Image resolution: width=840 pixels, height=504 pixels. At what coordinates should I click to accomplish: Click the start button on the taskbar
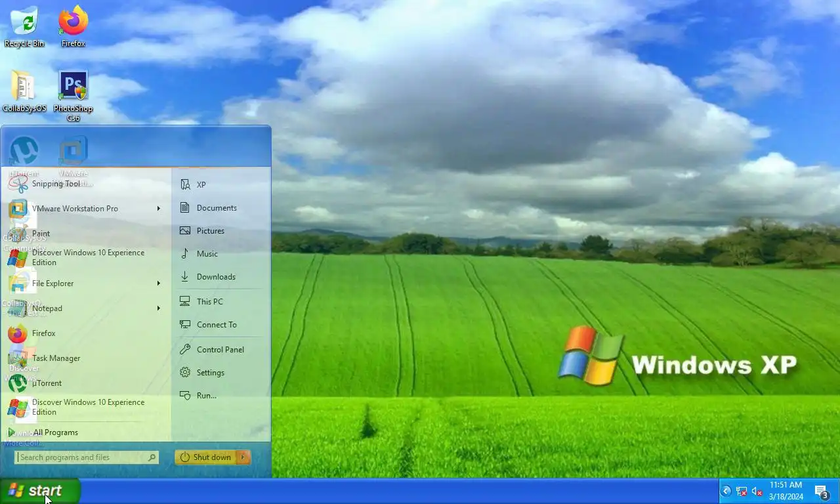[39, 491]
